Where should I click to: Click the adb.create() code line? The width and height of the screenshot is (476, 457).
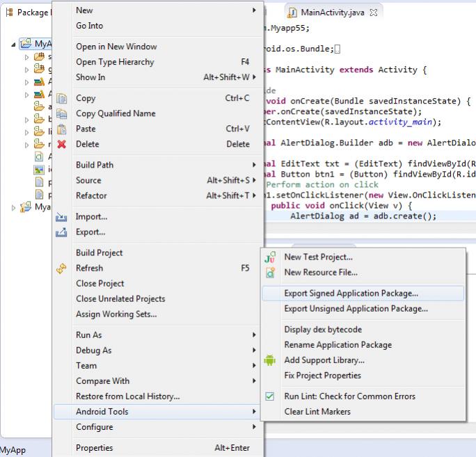(363, 216)
